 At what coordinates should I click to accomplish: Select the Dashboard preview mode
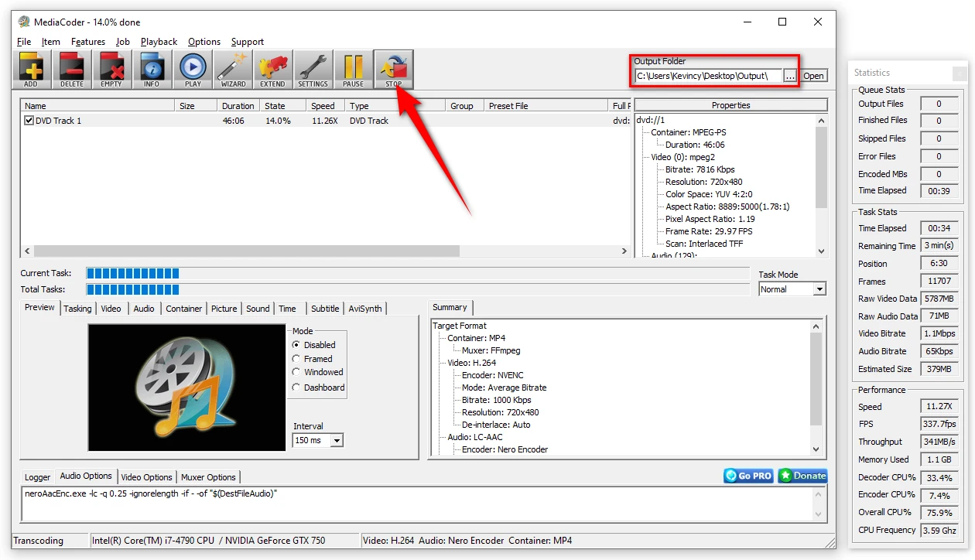point(296,388)
